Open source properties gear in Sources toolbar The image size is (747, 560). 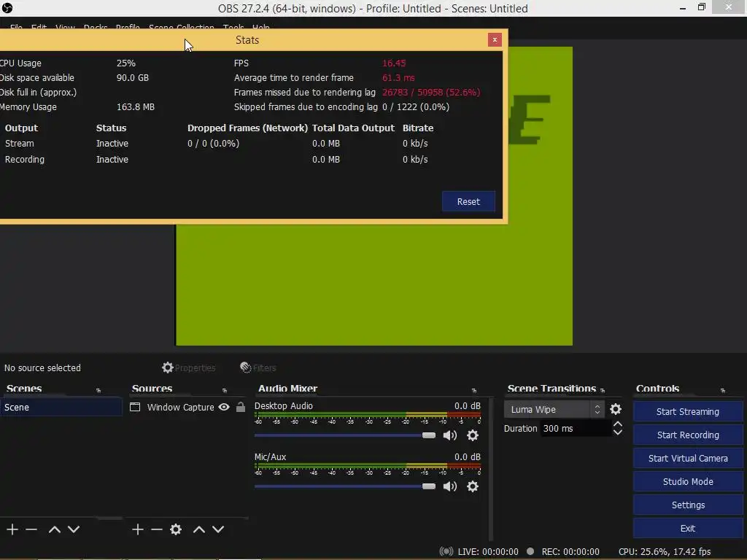pyautogui.click(x=176, y=529)
